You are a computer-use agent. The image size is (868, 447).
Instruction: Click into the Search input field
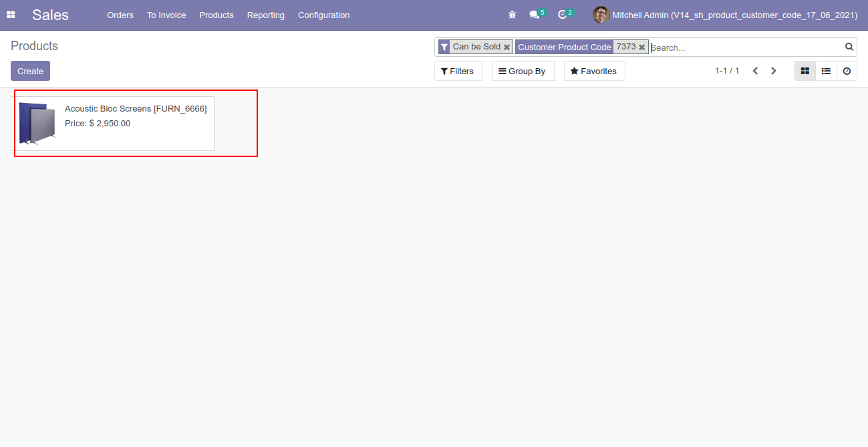coord(746,47)
